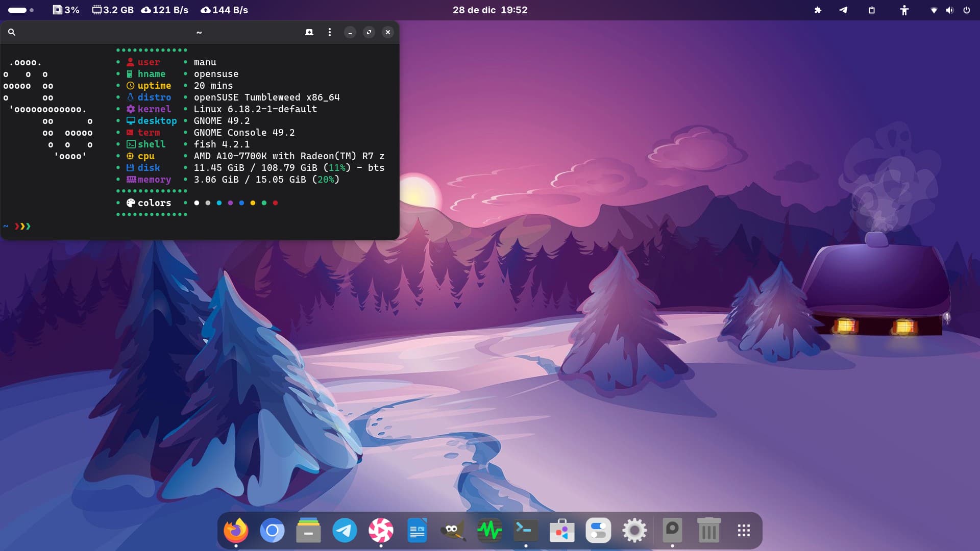The width and height of the screenshot is (980, 551).
Task: Open GNOME Software store icon
Action: (x=562, y=531)
